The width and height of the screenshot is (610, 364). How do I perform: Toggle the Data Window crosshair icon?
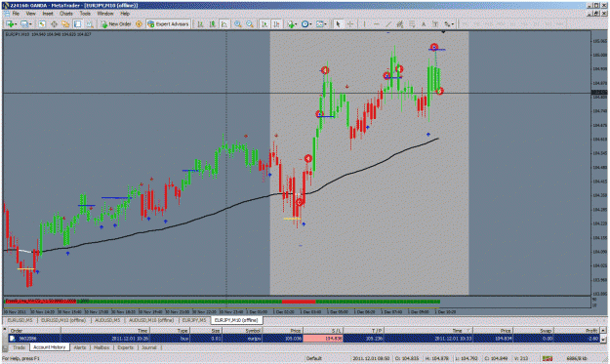coord(54,24)
